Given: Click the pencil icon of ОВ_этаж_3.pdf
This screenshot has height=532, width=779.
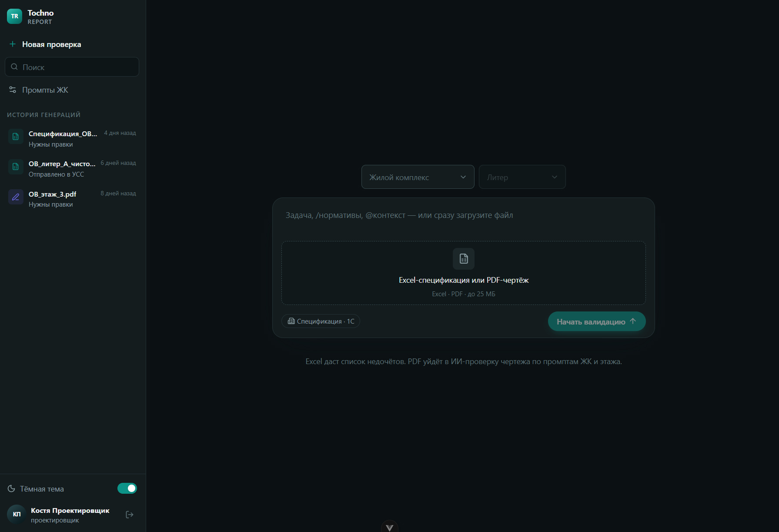Looking at the screenshot, I should tap(16, 197).
